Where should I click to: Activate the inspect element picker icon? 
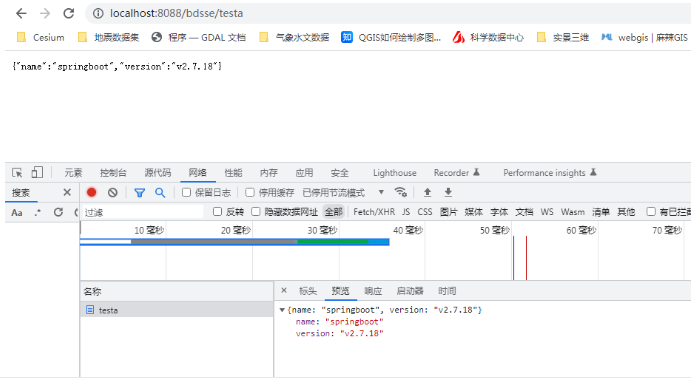pos(17,173)
